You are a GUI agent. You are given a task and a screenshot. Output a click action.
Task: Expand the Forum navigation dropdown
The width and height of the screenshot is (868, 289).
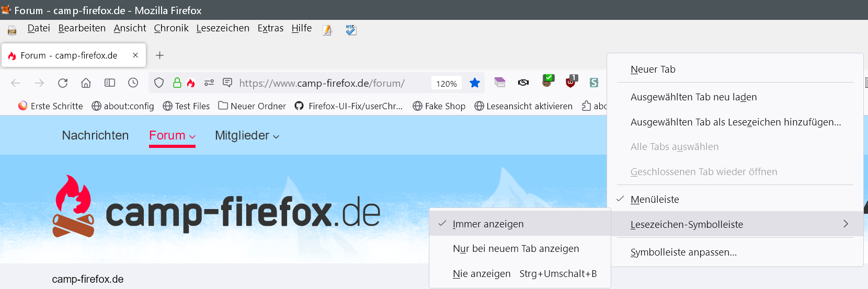(x=172, y=135)
